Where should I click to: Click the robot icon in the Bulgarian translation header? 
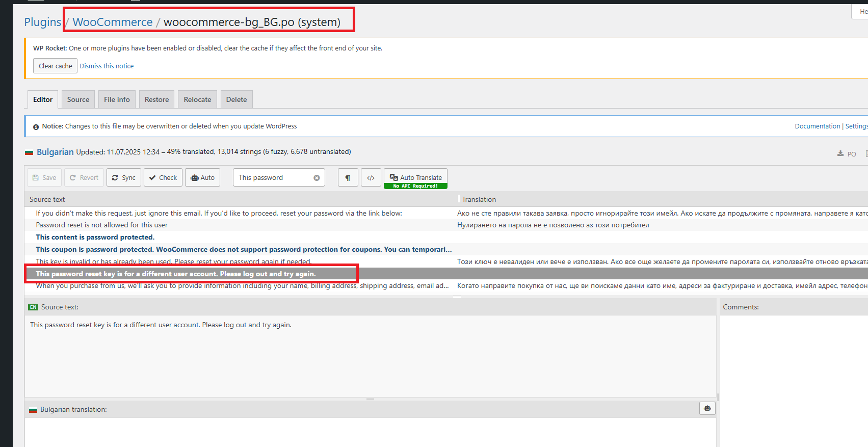click(x=707, y=408)
